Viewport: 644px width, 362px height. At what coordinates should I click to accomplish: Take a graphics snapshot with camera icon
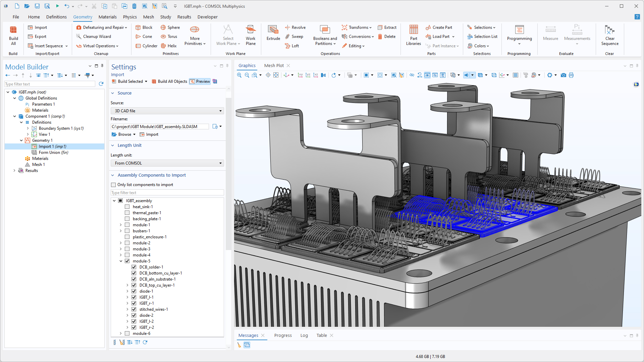coord(563,75)
